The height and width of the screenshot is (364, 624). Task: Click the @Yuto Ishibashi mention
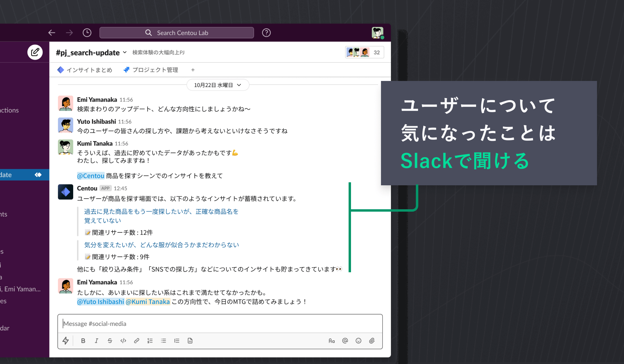click(x=100, y=302)
